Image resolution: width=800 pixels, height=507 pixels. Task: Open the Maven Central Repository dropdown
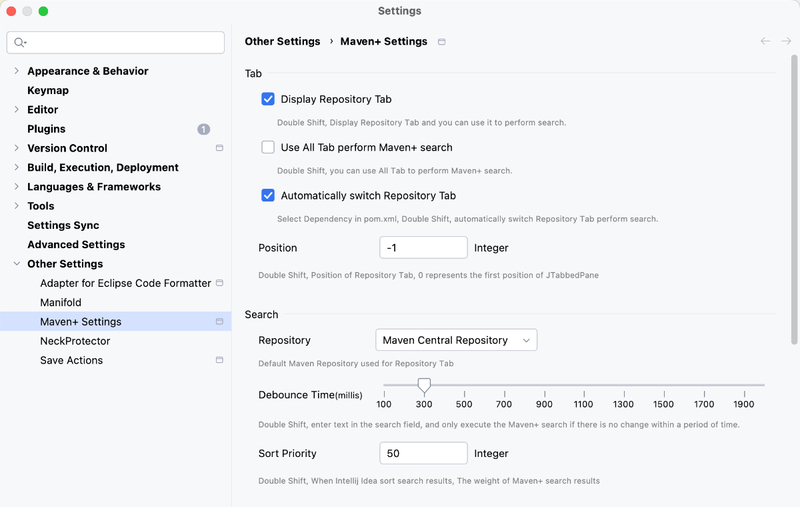pyautogui.click(x=456, y=340)
